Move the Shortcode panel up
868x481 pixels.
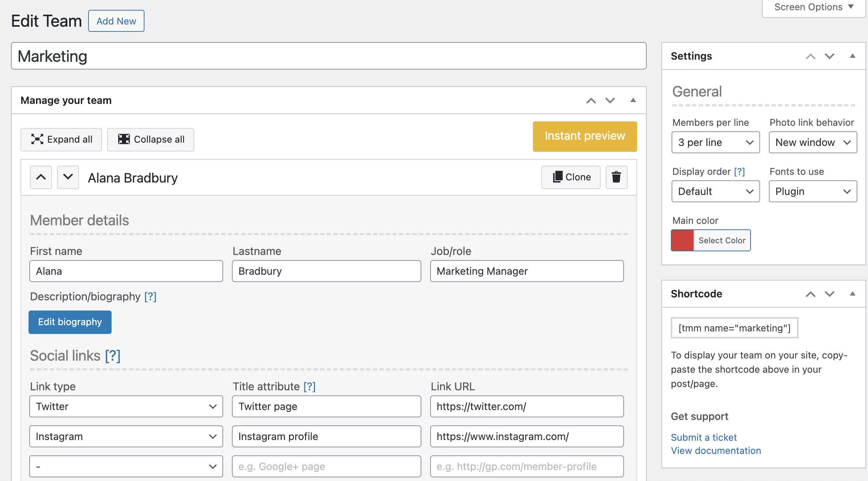point(811,294)
